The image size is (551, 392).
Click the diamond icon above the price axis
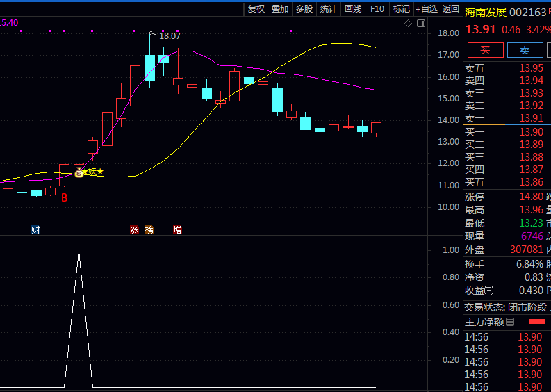(408, 23)
